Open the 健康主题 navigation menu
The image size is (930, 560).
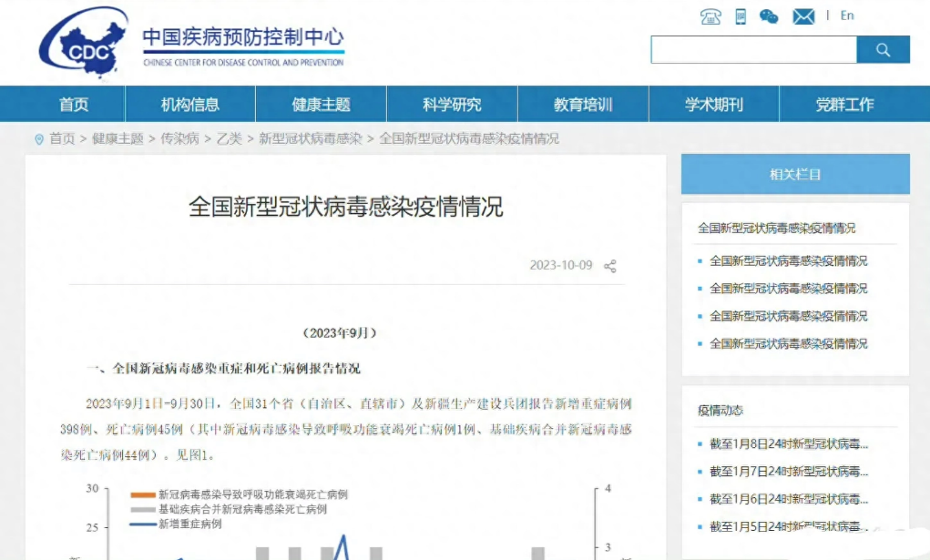tap(321, 105)
